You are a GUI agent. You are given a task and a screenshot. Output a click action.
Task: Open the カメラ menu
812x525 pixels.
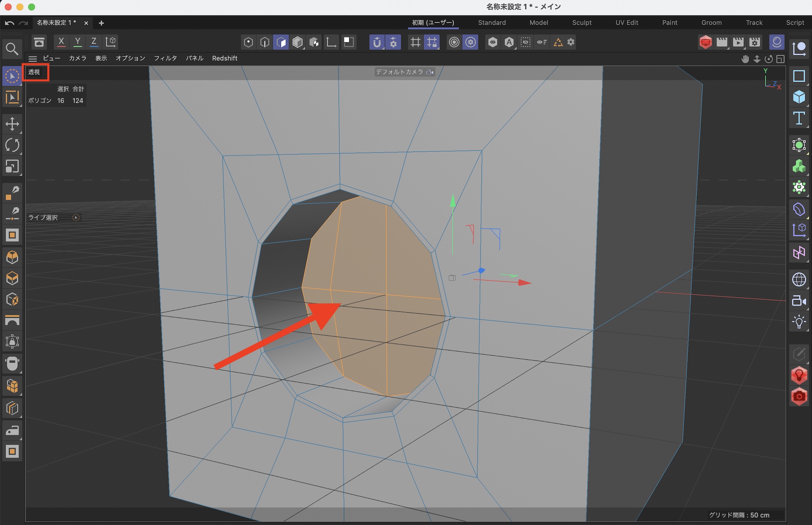(x=78, y=58)
